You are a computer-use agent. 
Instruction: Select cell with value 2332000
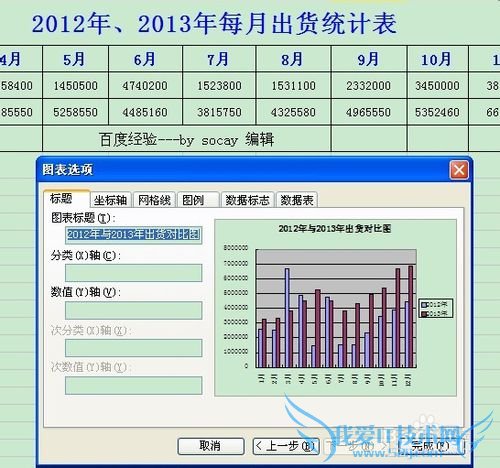tap(369, 86)
